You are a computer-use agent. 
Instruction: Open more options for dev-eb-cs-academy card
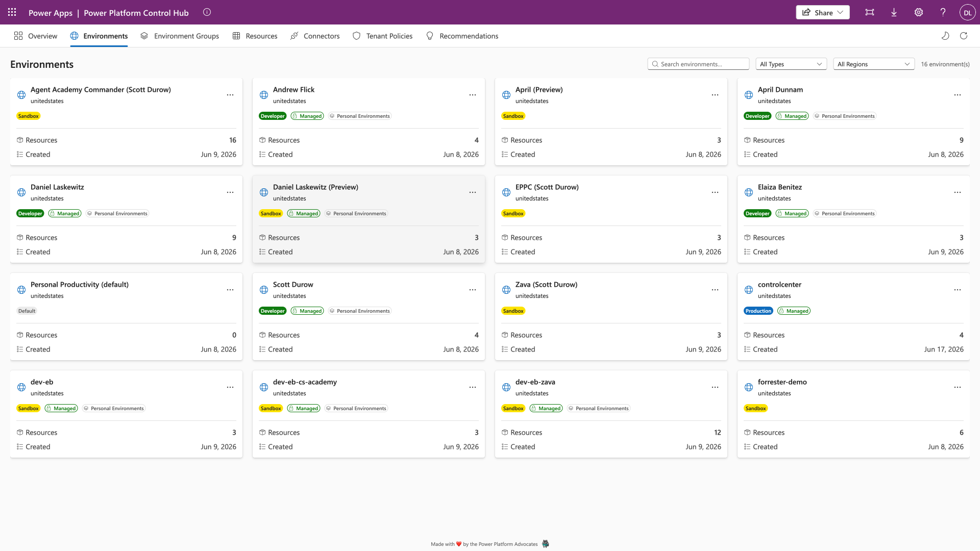[x=473, y=387]
